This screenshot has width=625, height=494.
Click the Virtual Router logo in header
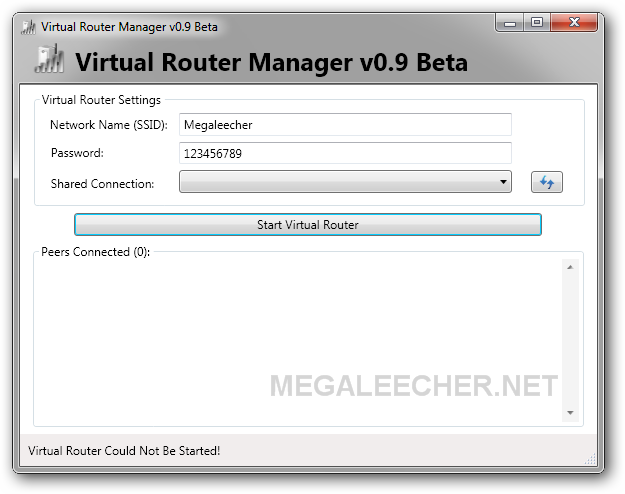(x=49, y=59)
